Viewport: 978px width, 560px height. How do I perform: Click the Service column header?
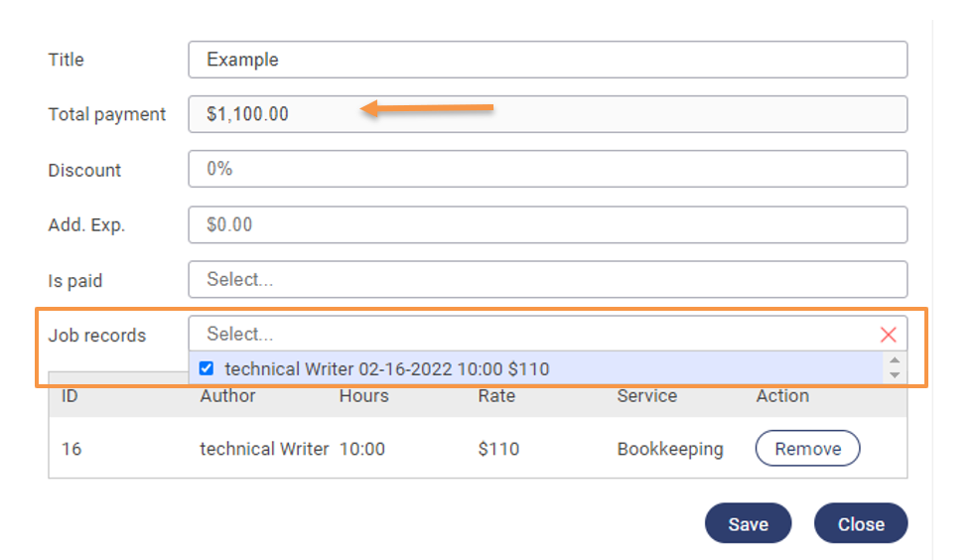[x=646, y=396]
